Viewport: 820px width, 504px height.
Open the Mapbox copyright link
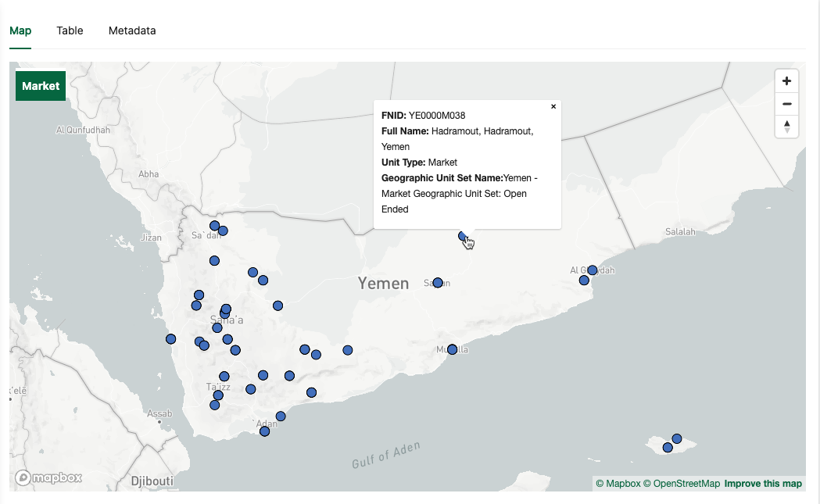[620, 483]
